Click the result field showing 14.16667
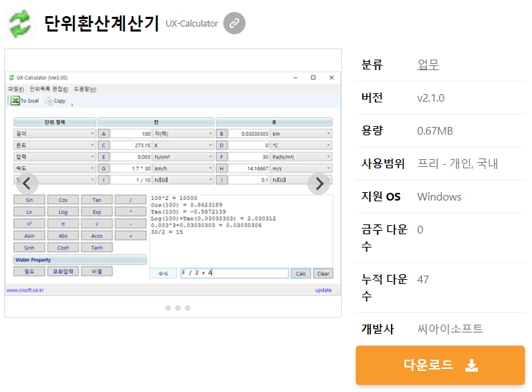532x392 pixels. click(x=249, y=168)
